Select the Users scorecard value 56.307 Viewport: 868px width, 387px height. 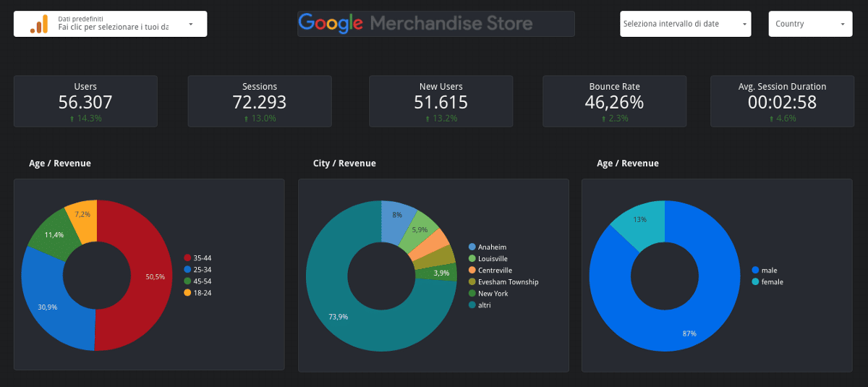85,103
